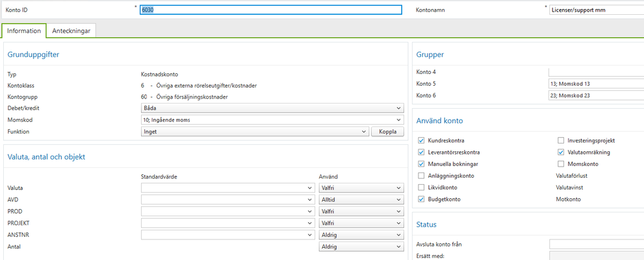Expand the Momskod dropdown
644x260 pixels.
pyautogui.click(x=271, y=120)
